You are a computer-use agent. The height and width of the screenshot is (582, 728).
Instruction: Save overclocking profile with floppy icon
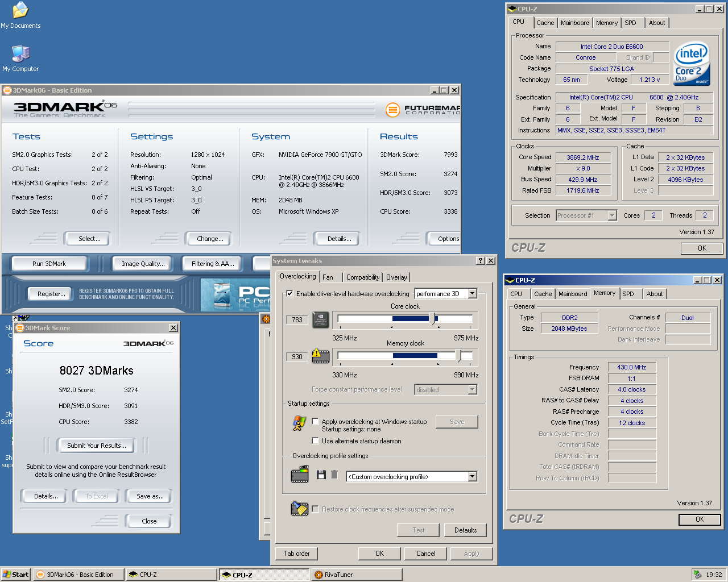(x=321, y=475)
